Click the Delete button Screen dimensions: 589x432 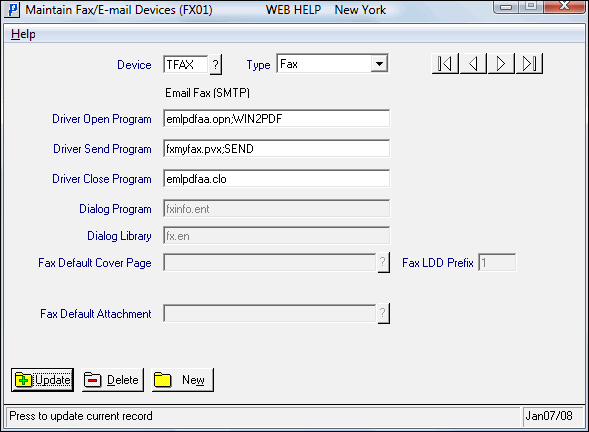point(113,380)
